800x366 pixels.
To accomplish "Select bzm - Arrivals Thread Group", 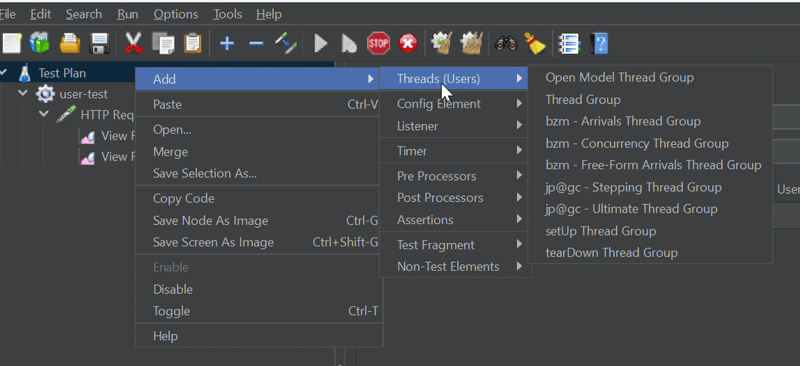I will 650,121.
